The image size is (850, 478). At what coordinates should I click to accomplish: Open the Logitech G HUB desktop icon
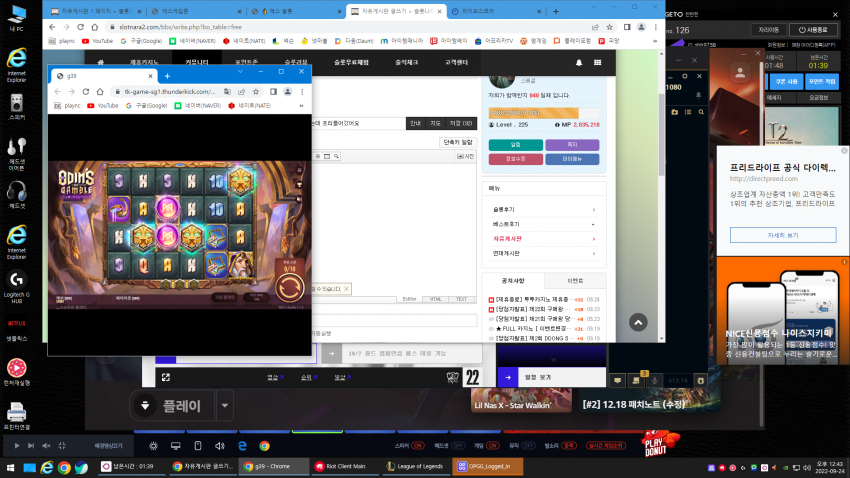coord(17,287)
